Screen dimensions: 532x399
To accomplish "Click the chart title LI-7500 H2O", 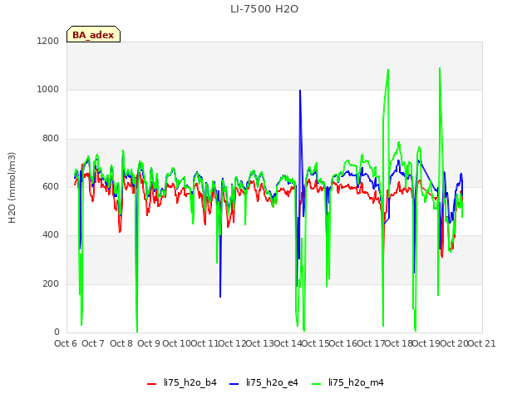I will pos(264,9).
